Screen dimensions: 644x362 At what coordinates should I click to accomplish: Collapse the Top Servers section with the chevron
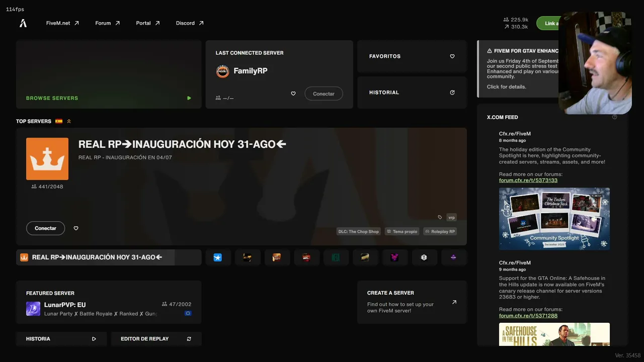click(69, 121)
